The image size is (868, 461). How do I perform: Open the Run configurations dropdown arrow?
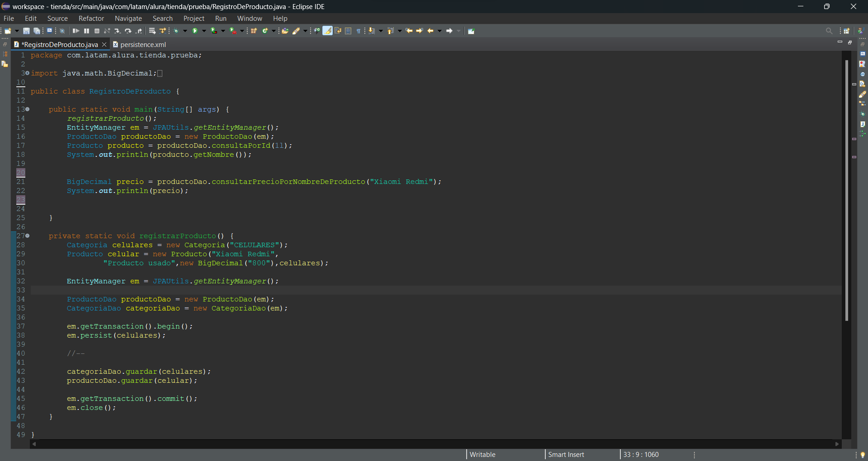click(204, 31)
